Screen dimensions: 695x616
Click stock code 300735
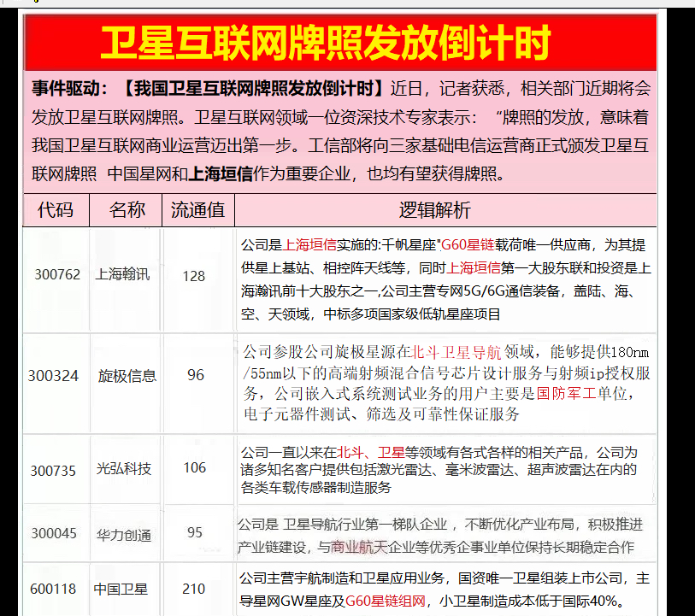[x=53, y=471]
